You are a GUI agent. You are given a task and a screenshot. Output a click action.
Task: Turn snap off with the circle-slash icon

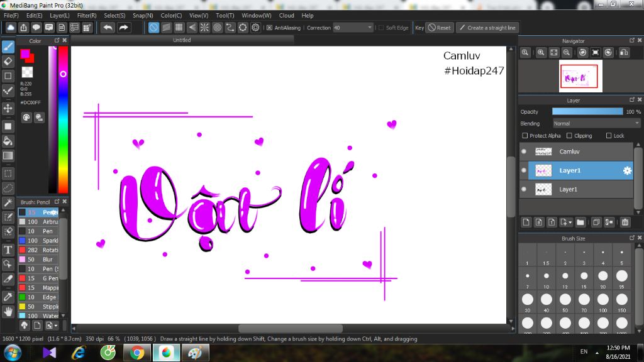click(153, 28)
